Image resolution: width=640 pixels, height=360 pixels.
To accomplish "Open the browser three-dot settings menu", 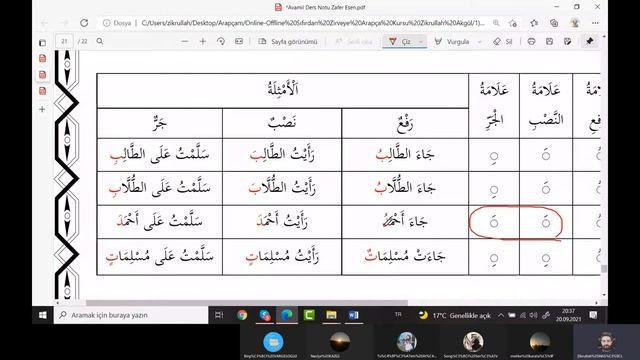I will [x=595, y=23].
